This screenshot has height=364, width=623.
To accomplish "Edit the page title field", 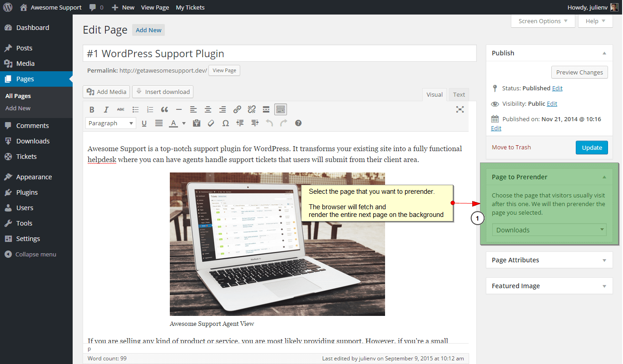I will (x=280, y=53).
